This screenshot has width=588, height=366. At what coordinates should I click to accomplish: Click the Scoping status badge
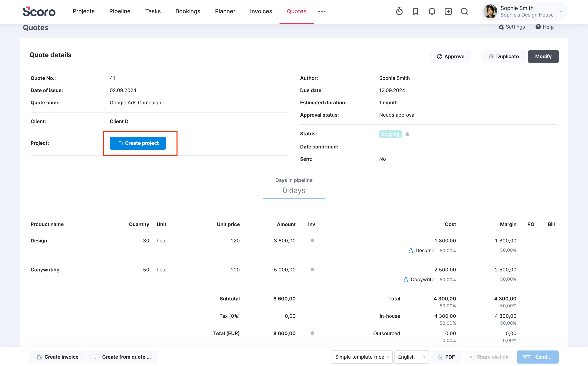pos(390,134)
